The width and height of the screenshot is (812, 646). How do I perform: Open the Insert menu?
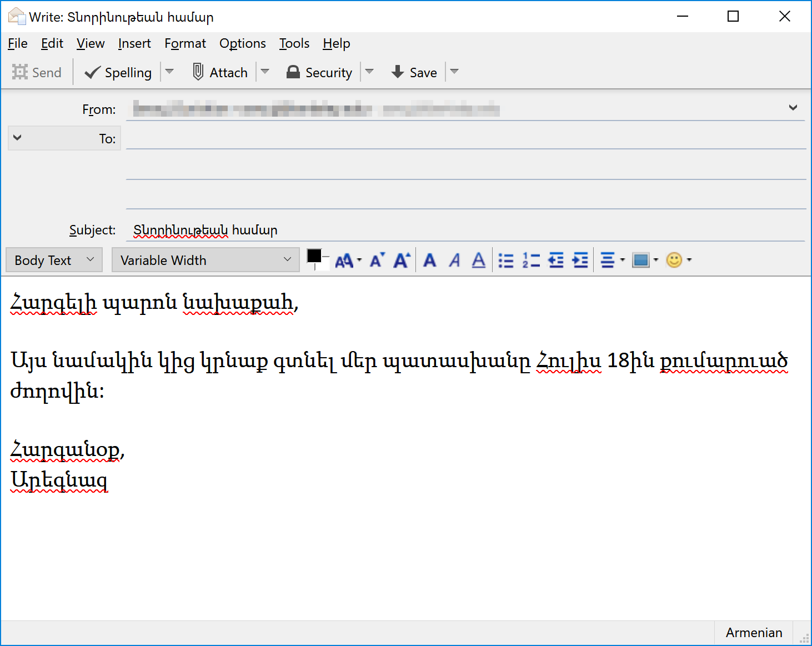pyautogui.click(x=134, y=43)
